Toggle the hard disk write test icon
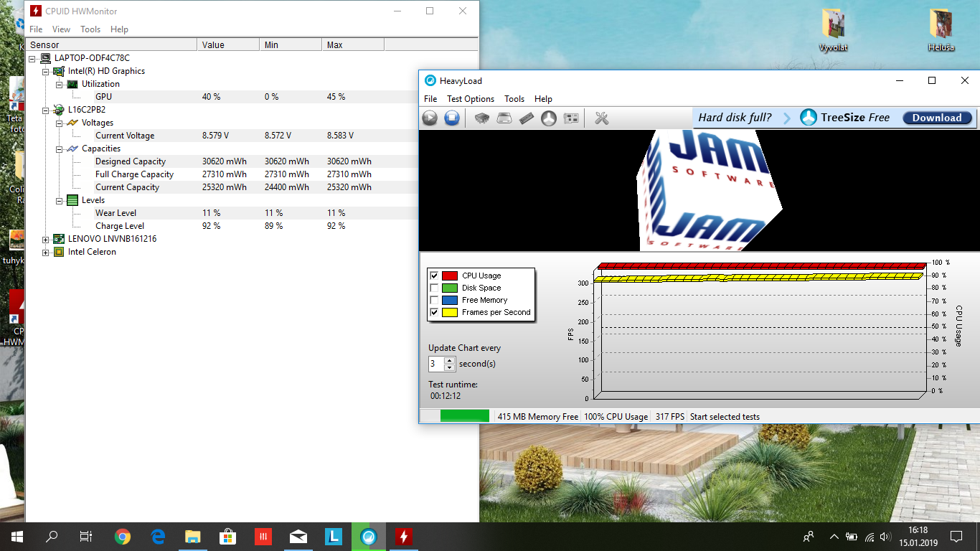Screen dimensions: 980x551 point(504,118)
